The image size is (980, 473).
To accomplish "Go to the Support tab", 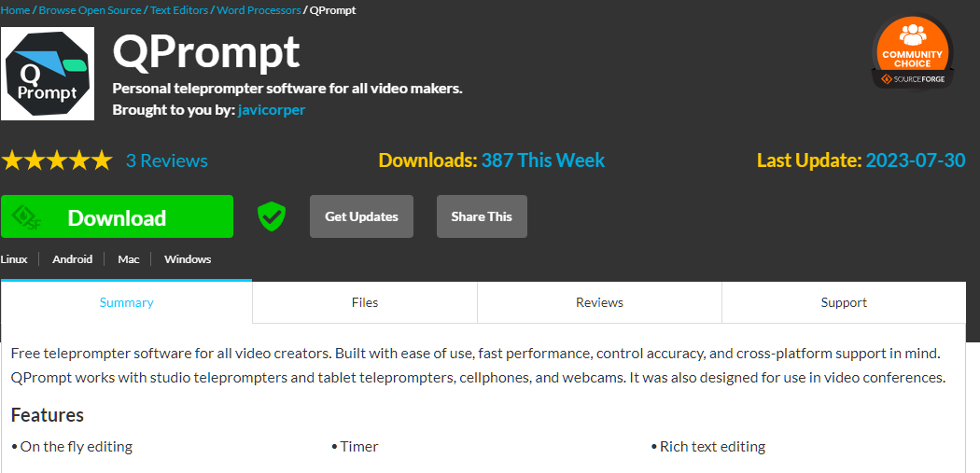I will pos(844,302).
